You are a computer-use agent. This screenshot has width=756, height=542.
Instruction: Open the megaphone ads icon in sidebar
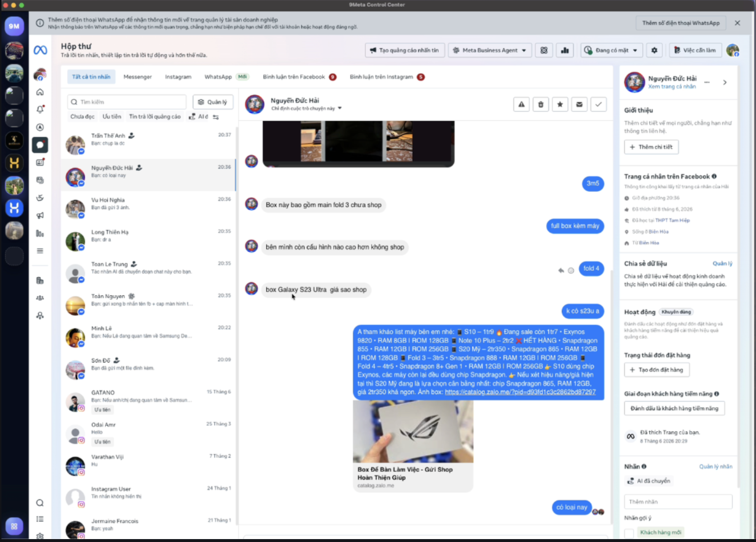(x=40, y=216)
